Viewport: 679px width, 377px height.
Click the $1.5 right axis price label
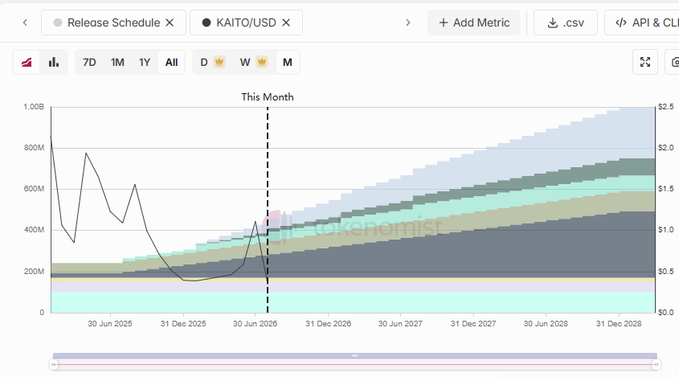coord(666,189)
